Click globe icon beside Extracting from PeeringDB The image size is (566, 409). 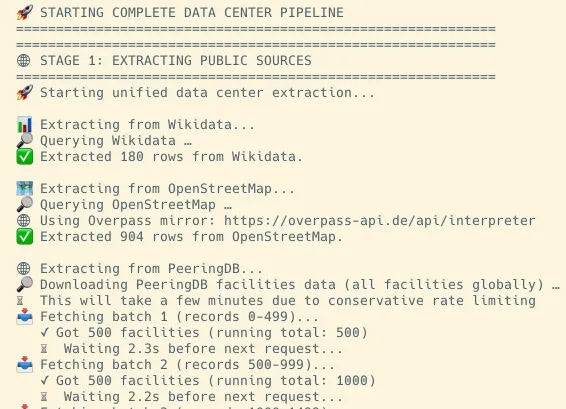pos(24,269)
